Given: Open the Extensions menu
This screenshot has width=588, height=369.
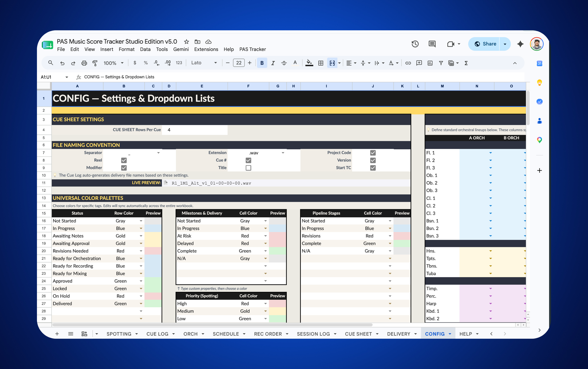Looking at the screenshot, I should (206, 49).
